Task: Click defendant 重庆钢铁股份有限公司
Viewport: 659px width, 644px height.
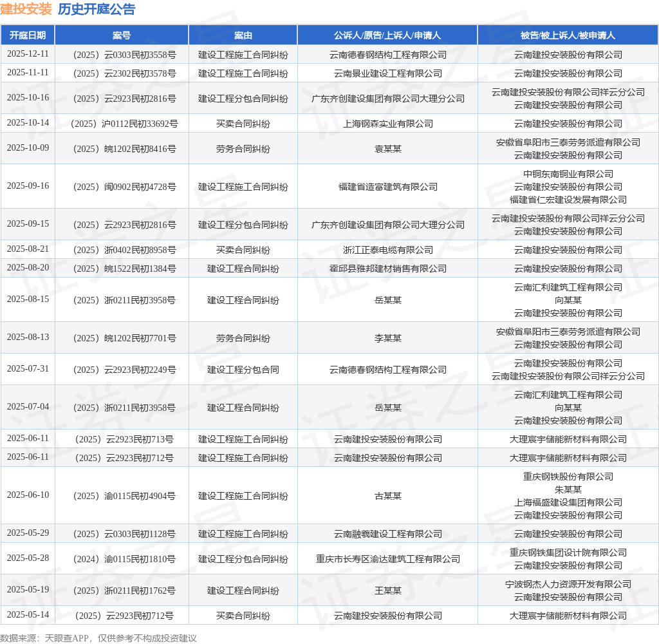Action: click(568, 477)
